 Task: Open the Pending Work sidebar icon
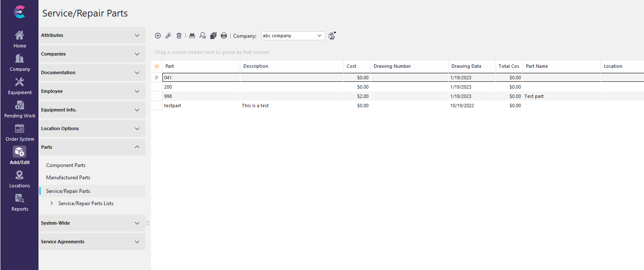pos(19,109)
